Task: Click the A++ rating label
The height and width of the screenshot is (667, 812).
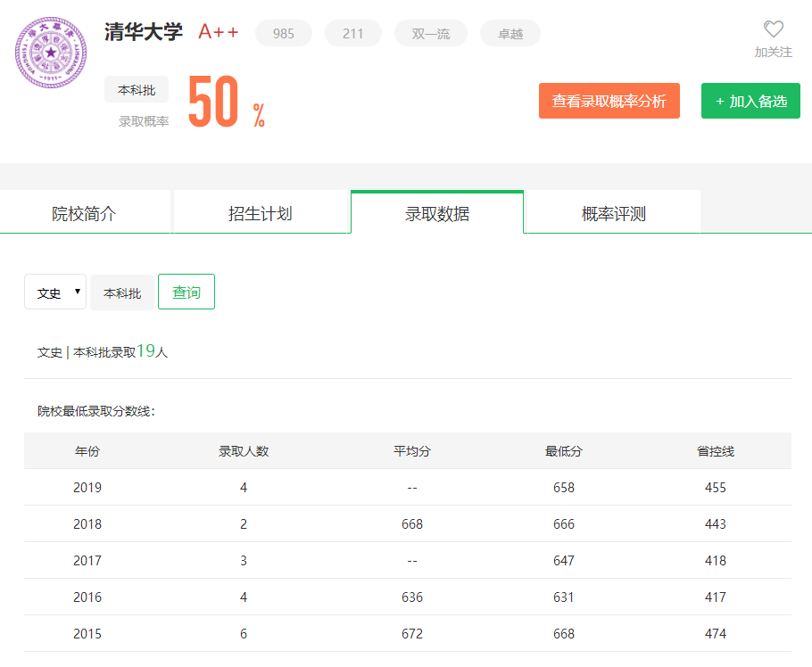Action: (x=219, y=32)
